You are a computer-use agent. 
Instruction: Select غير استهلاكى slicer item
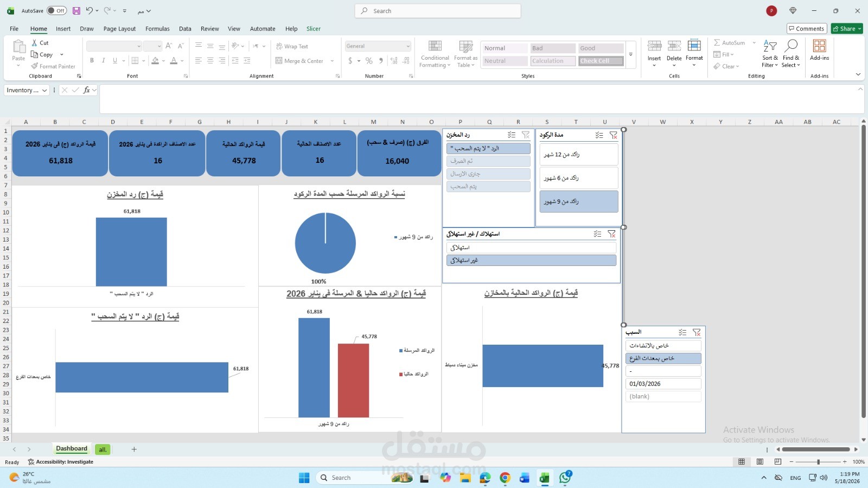[x=532, y=261]
